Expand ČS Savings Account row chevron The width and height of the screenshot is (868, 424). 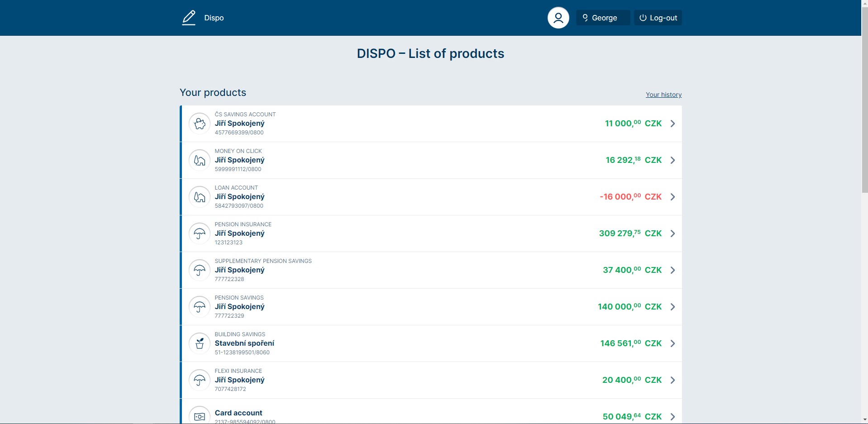click(x=672, y=124)
